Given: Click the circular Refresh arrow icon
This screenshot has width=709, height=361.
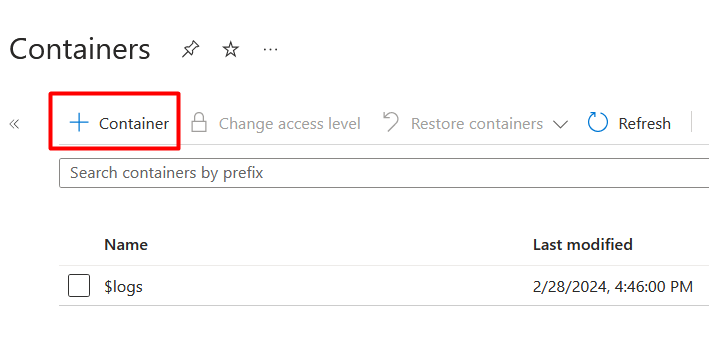Looking at the screenshot, I should [x=598, y=123].
